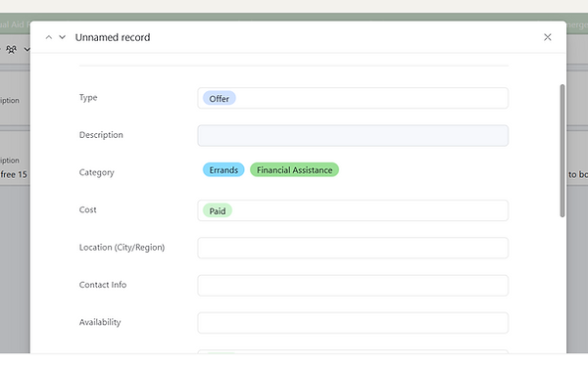
Task: Close the Unnamed record dialog
Action: (548, 37)
